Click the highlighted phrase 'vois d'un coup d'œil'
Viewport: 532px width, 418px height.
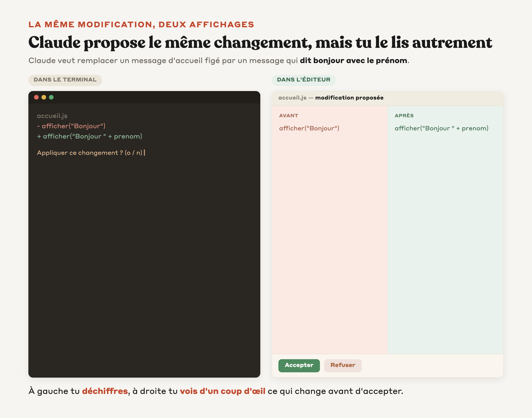223,391
